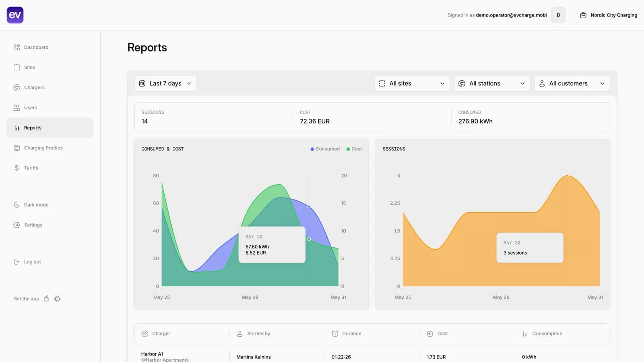This screenshot has height=362, width=644.
Task: Toggle Dark mode
Action: pyautogui.click(x=31, y=205)
